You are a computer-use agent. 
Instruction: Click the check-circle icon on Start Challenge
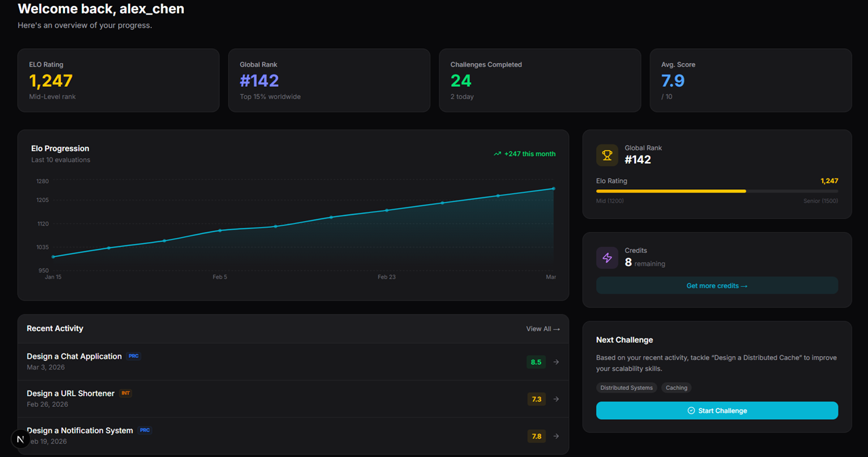pos(690,410)
